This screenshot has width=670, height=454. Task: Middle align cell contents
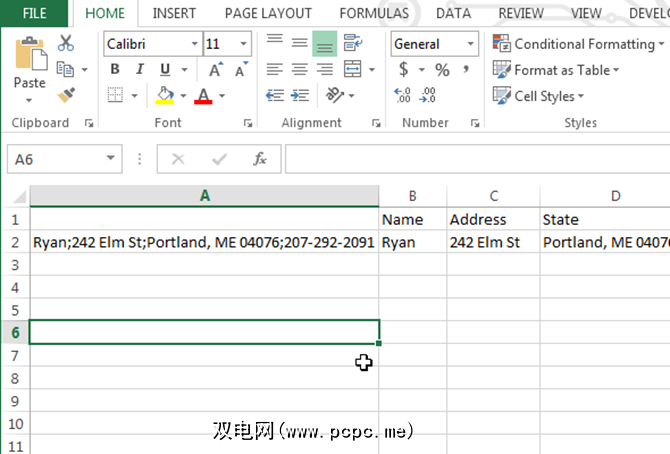[300, 43]
